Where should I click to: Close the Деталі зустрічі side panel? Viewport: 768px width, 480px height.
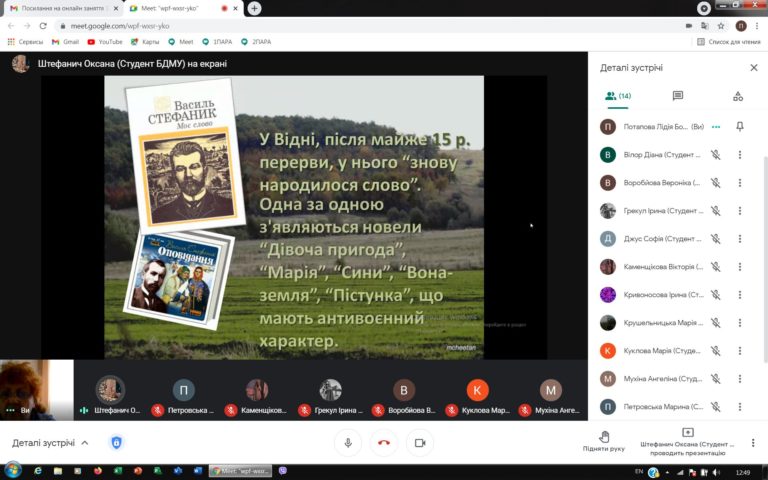point(754,68)
